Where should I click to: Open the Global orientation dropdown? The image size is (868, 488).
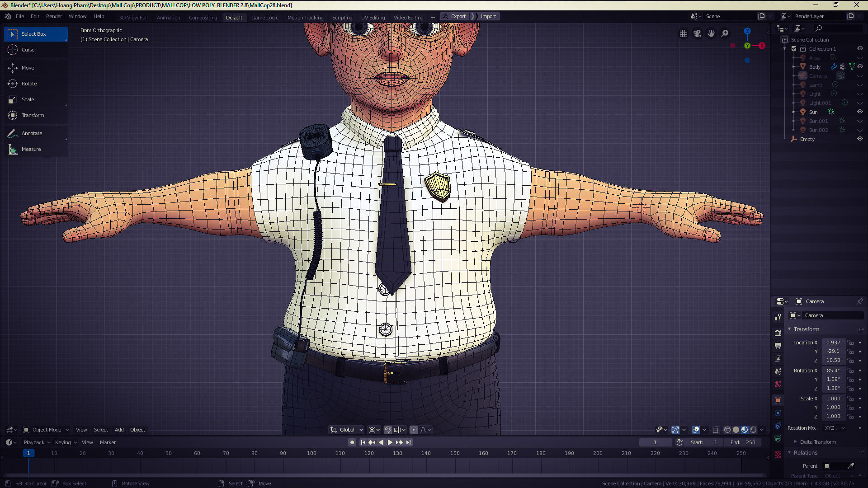click(347, 430)
